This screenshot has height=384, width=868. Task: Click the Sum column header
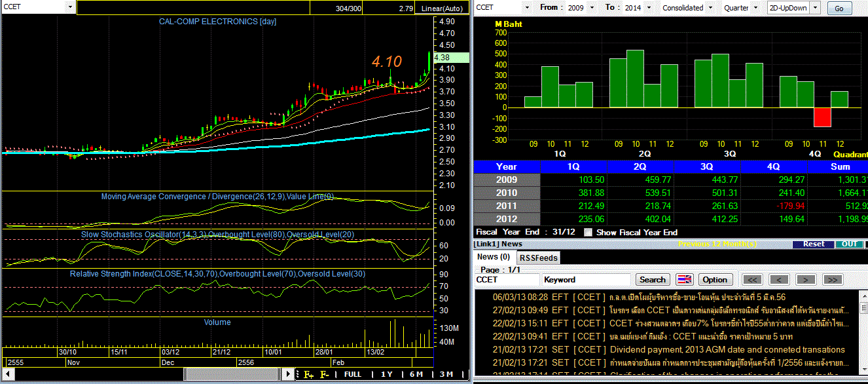839,166
